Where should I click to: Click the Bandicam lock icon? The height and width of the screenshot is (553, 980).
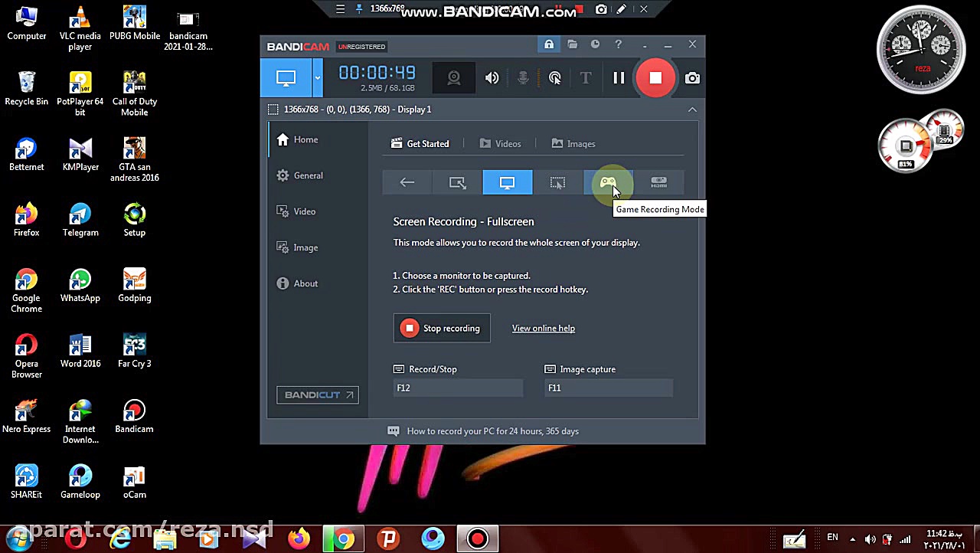[x=549, y=45]
